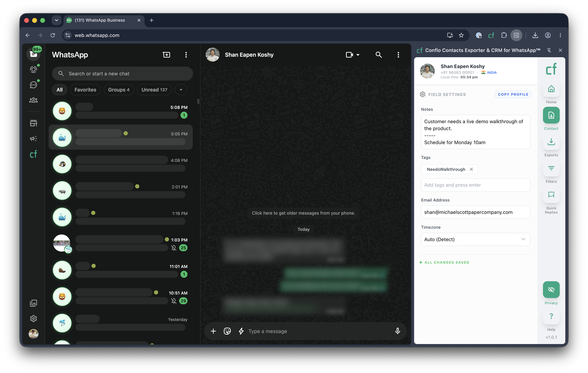Click the chat list scrollbar
The width and height of the screenshot is (588, 373).
coord(198,101)
